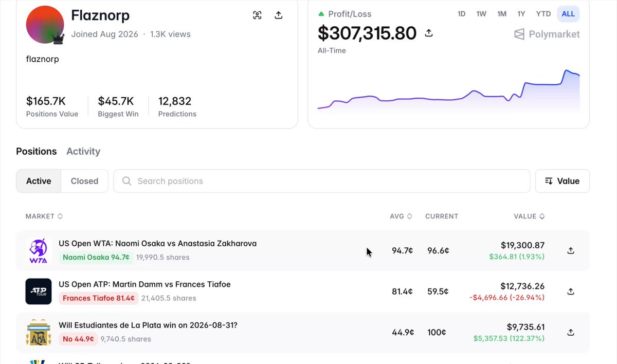
Task: Click the CURRENT column header
Action: [x=442, y=216]
